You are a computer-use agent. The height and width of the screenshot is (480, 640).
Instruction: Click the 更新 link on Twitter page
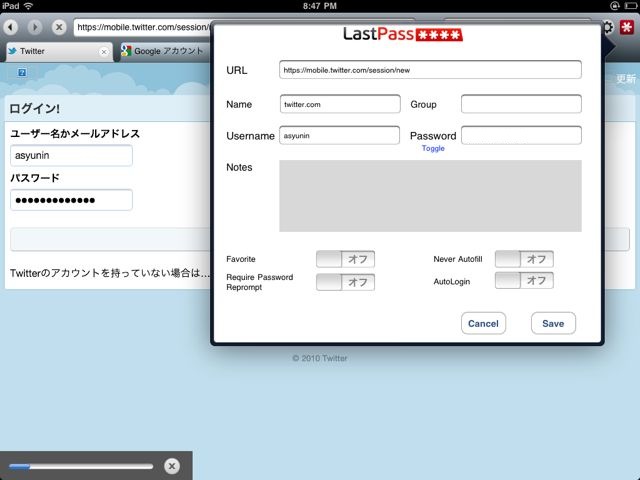click(x=626, y=78)
